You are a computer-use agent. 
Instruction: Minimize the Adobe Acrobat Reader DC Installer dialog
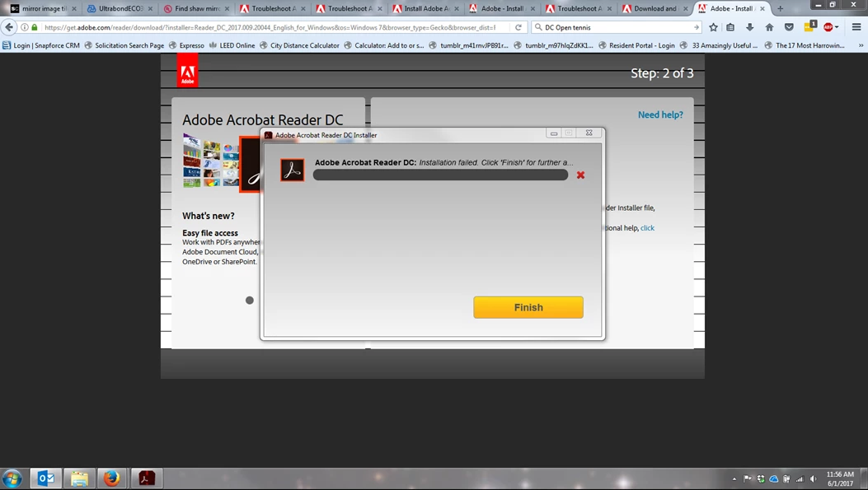click(554, 133)
